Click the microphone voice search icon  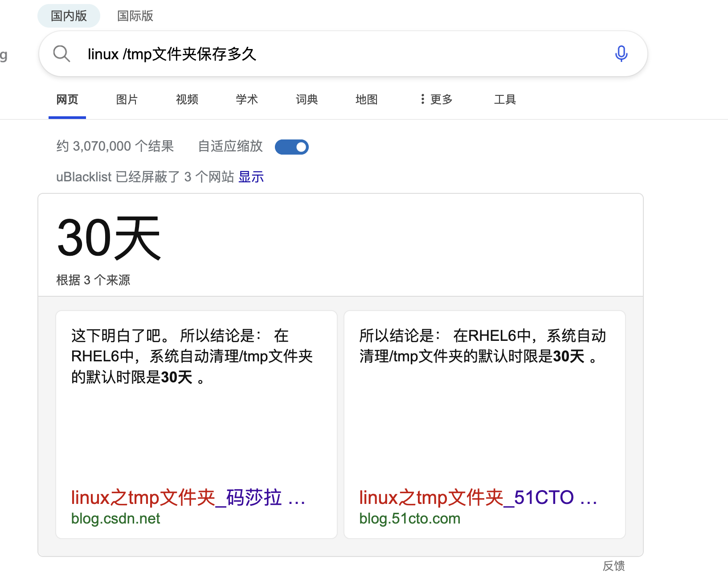pyautogui.click(x=621, y=54)
